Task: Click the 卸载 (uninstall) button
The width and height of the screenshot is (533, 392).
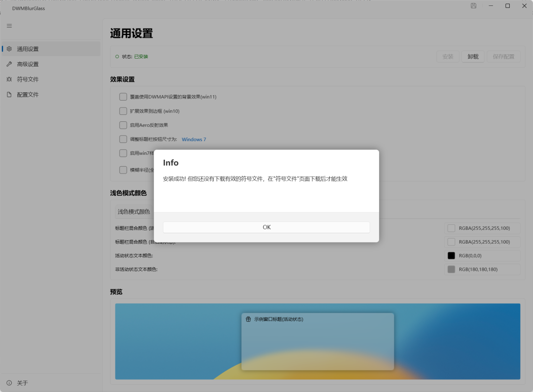Action: tap(472, 56)
